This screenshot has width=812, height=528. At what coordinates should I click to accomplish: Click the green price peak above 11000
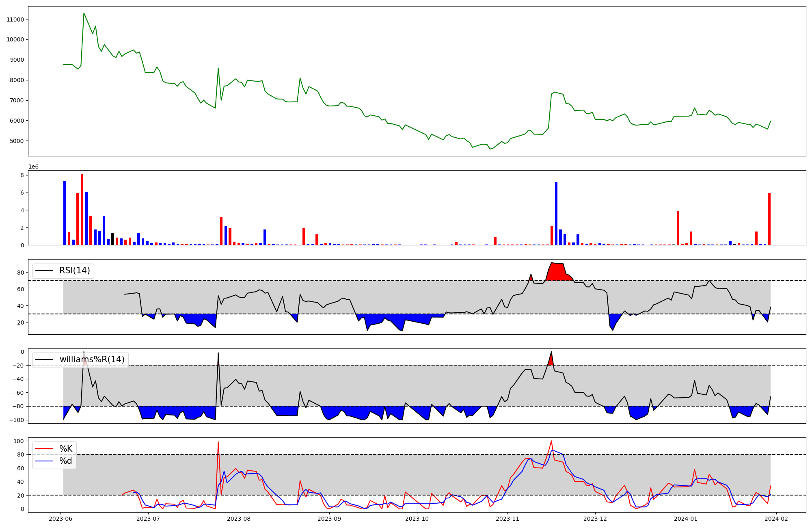[84, 13]
